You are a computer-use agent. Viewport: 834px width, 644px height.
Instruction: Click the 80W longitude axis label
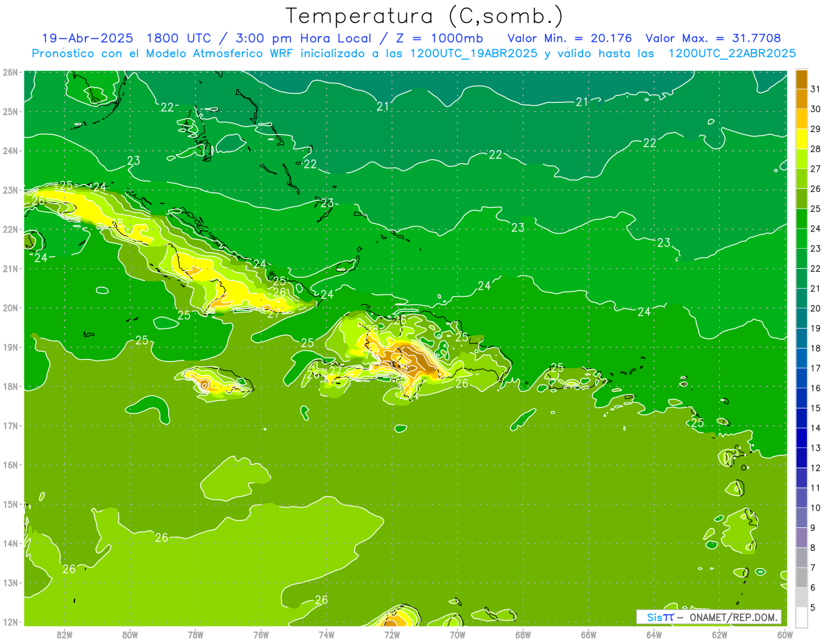(130, 634)
